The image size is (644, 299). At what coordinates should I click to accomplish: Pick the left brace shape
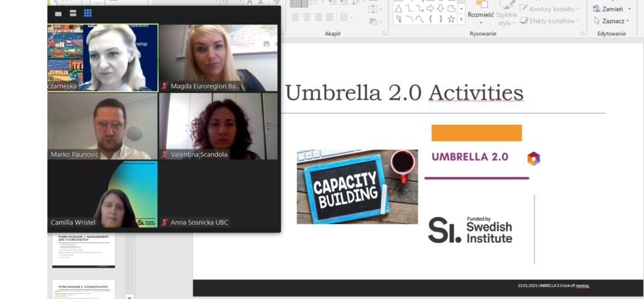[x=430, y=19]
